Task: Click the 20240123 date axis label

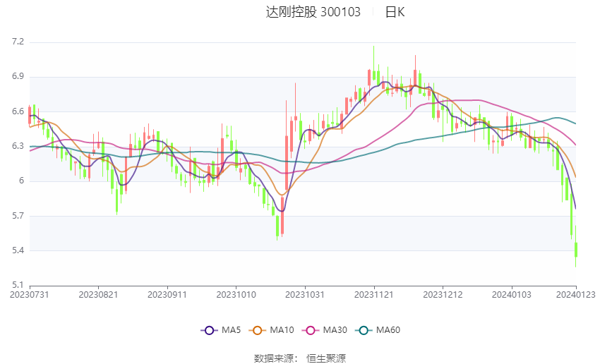Action: click(x=576, y=295)
